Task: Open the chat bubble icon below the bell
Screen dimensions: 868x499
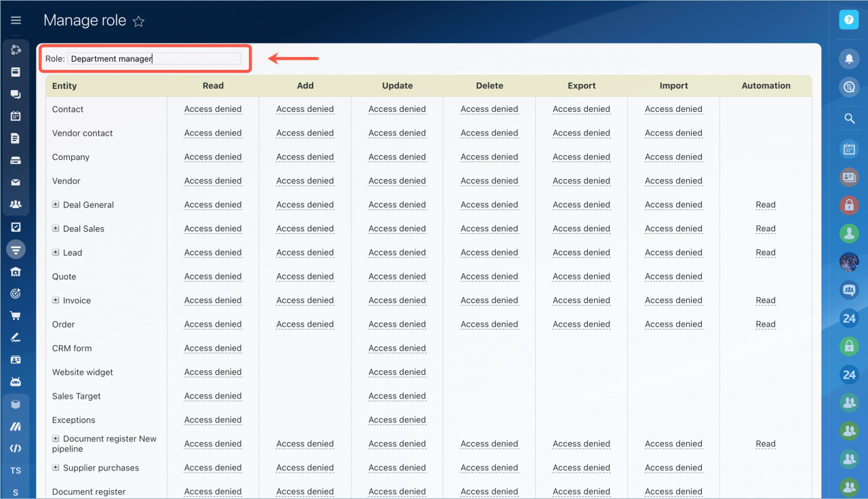Action: pos(849,87)
